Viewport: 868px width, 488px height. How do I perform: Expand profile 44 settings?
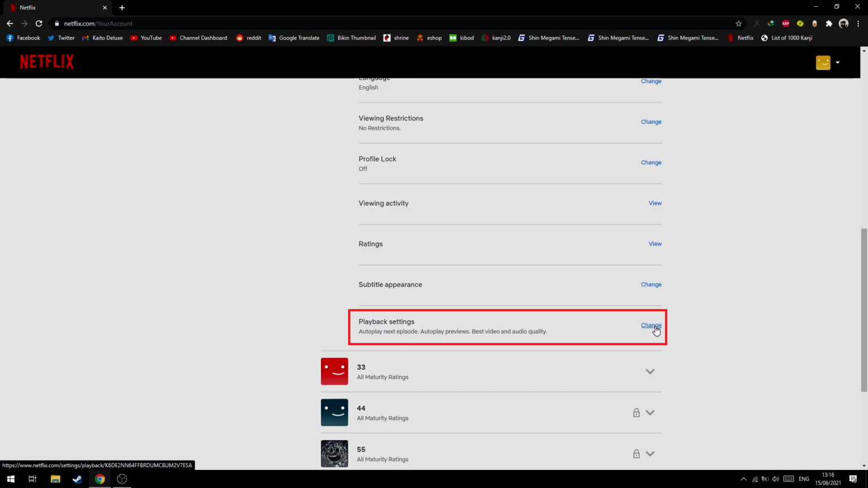[650, 412]
